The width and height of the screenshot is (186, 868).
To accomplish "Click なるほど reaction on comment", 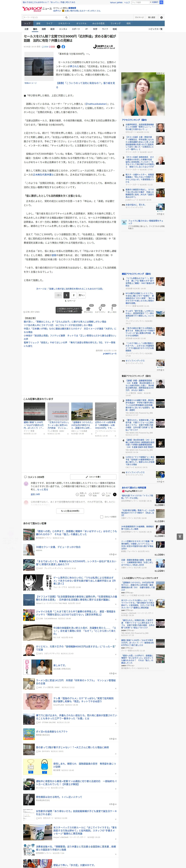I will coord(94,494).
